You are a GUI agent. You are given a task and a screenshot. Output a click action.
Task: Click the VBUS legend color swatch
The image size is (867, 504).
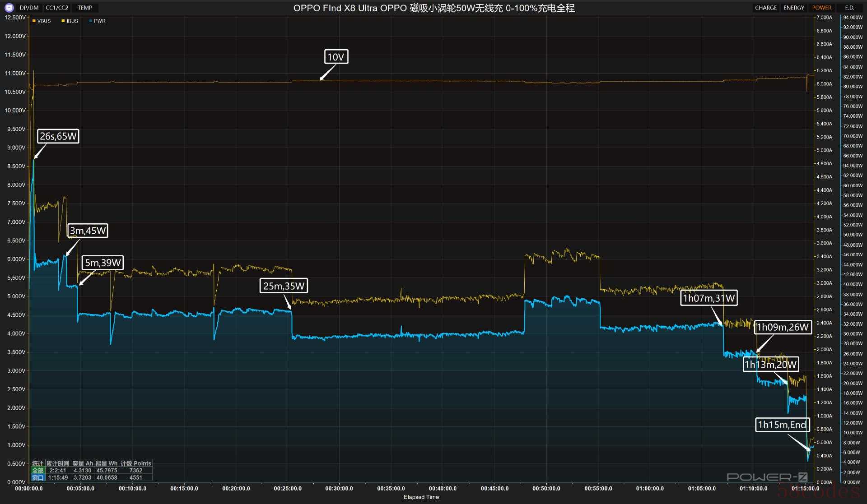click(x=34, y=21)
